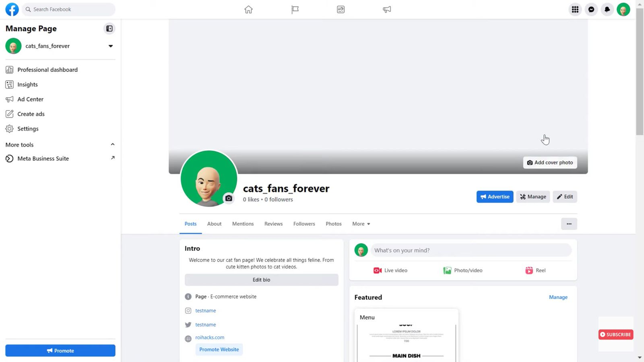644x362 pixels.
Task: Click the camera icon on profile picture
Action: [228, 198]
